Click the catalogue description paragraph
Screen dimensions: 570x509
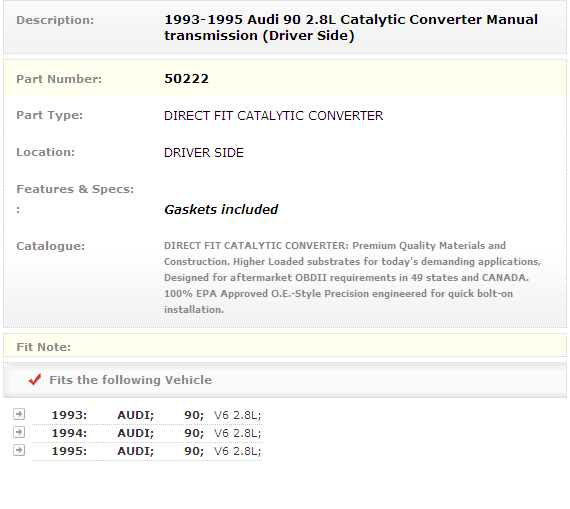353,277
